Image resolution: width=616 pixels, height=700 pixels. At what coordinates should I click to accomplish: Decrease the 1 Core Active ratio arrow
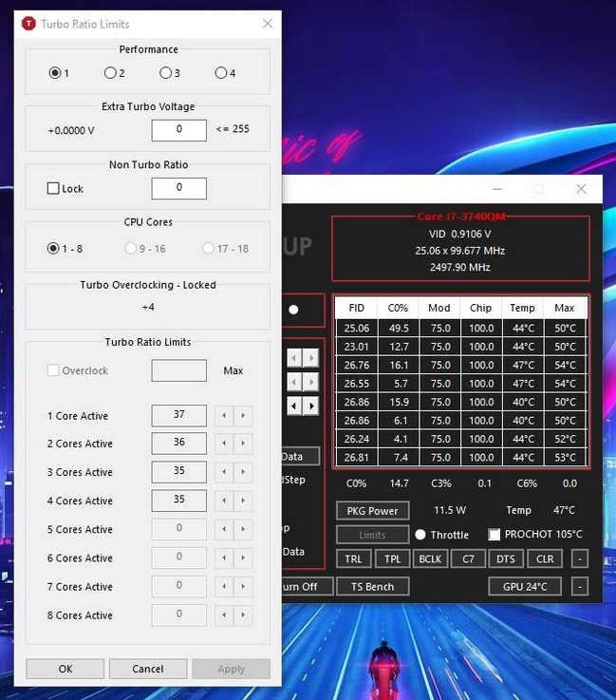(224, 416)
